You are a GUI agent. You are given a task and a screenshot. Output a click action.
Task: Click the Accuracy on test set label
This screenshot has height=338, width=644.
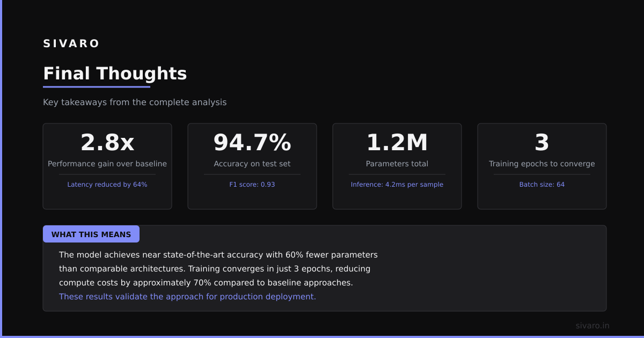[252, 164]
